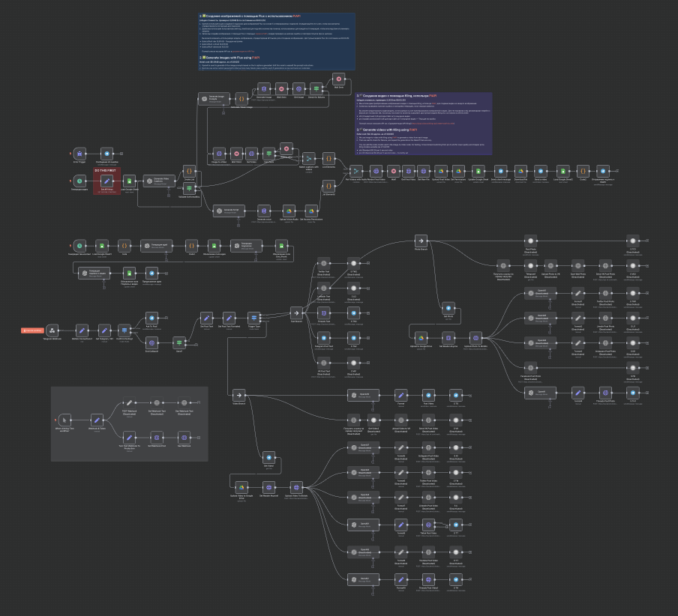Select the Generate Image HTTP node

point(264,89)
